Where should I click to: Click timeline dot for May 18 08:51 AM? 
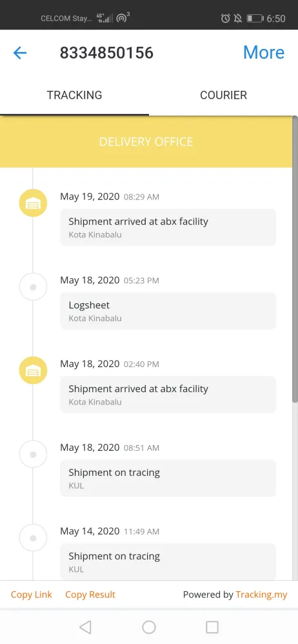pos(34,454)
